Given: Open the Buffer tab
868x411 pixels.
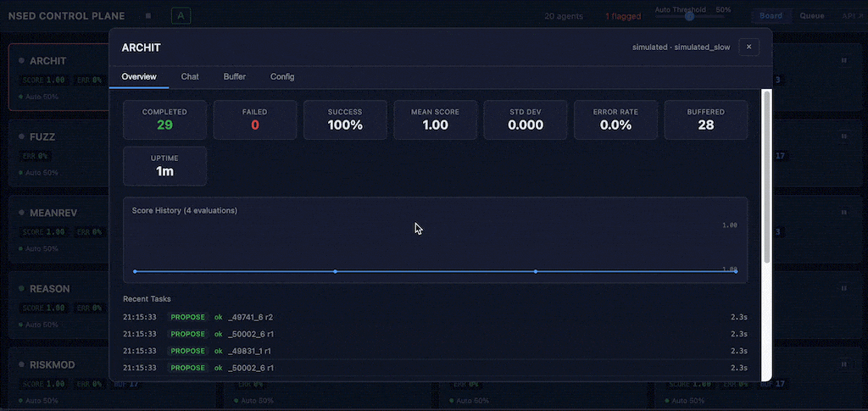Looking at the screenshot, I should click(235, 77).
